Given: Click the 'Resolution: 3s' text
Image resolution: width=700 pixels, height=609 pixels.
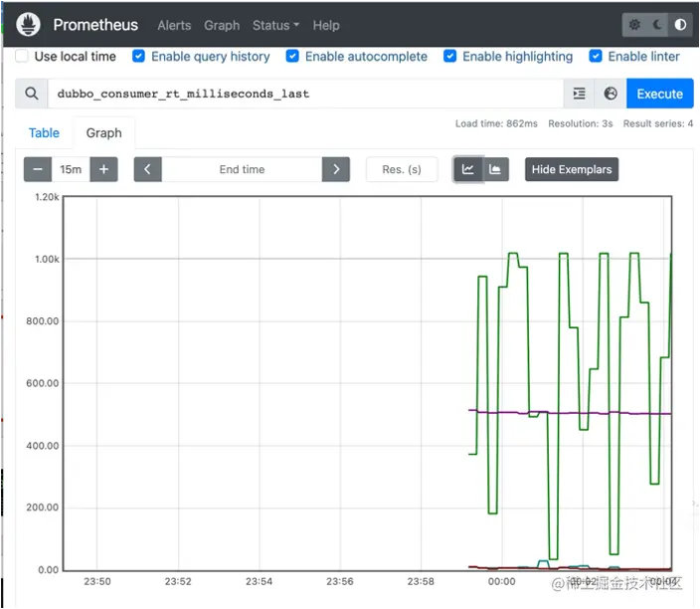Looking at the screenshot, I should [581, 123].
